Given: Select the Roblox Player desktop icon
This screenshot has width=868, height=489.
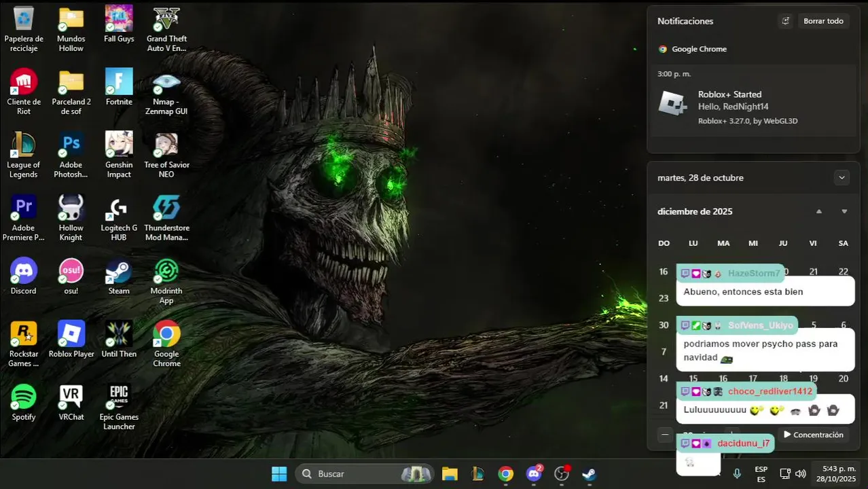Looking at the screenshot, I should [71, 340].
